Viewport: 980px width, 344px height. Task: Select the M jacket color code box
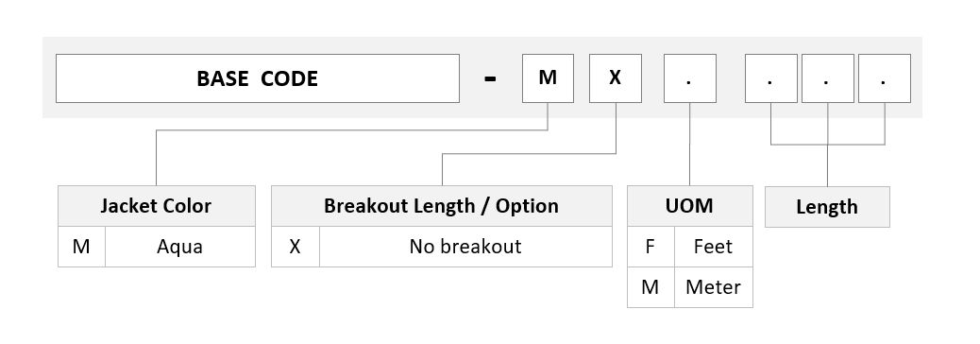[x=548, y=78]
